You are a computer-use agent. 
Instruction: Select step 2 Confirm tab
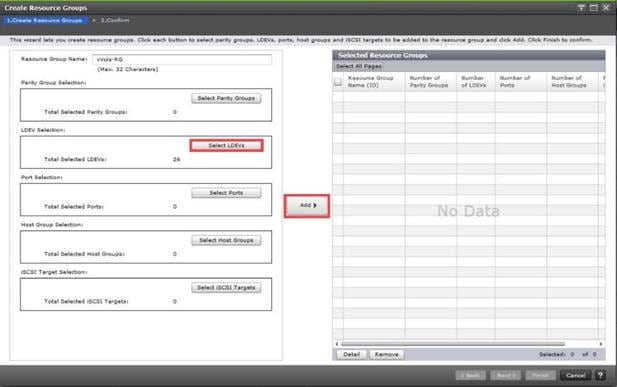(115, 20)
